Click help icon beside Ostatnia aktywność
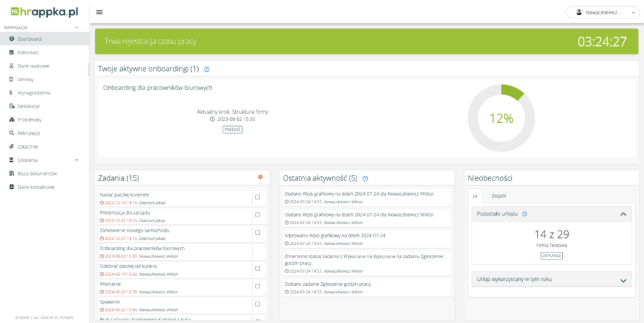This screenshot has width=644, height=323. [365, 179]
